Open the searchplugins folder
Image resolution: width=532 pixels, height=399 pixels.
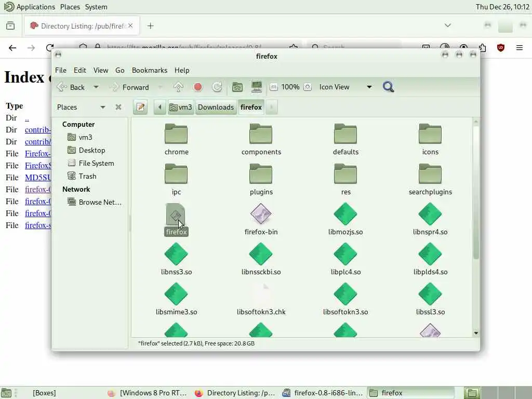pos(430,179)
